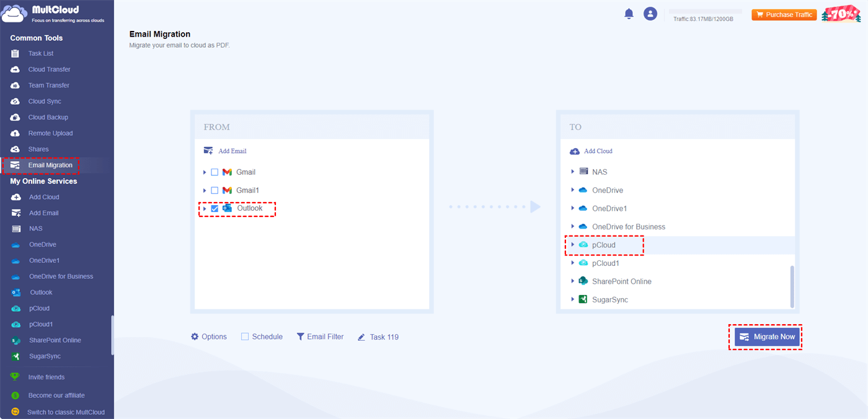Expand the Outlook account tree arrow
This screenshot has width=868, height=419.
[x=205, y=209]
